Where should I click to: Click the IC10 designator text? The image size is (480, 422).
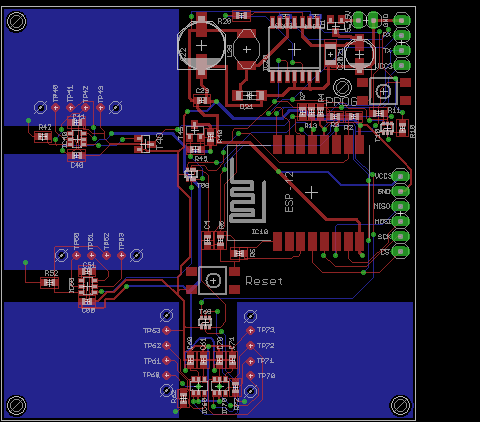[x=260, y=231]
